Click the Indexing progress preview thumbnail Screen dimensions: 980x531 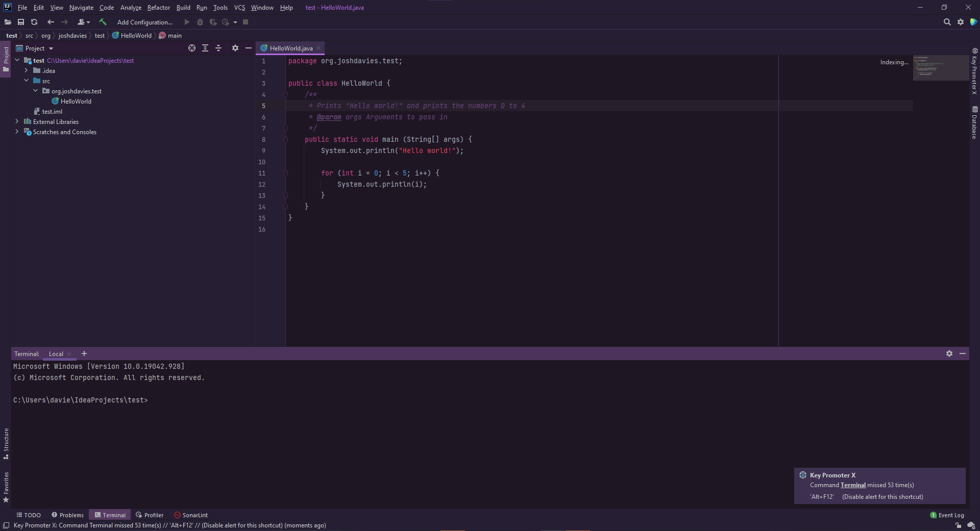pyautogui.click(x=940, y=68)
